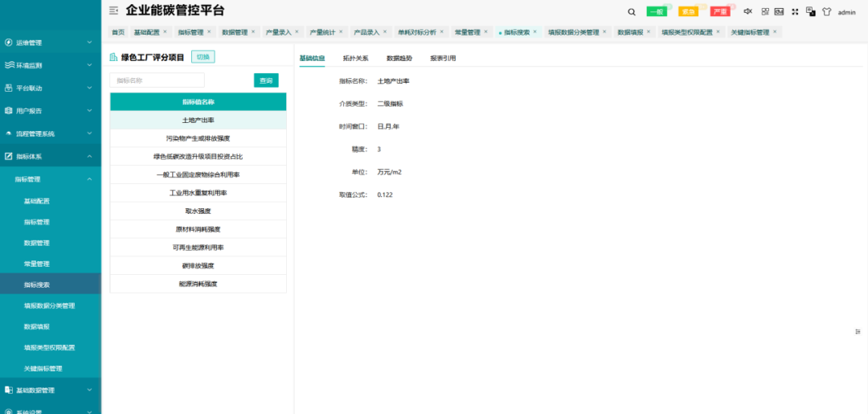Focus the 指标名称 search input
The image size is (868, 414).
(x=158, y=80)
